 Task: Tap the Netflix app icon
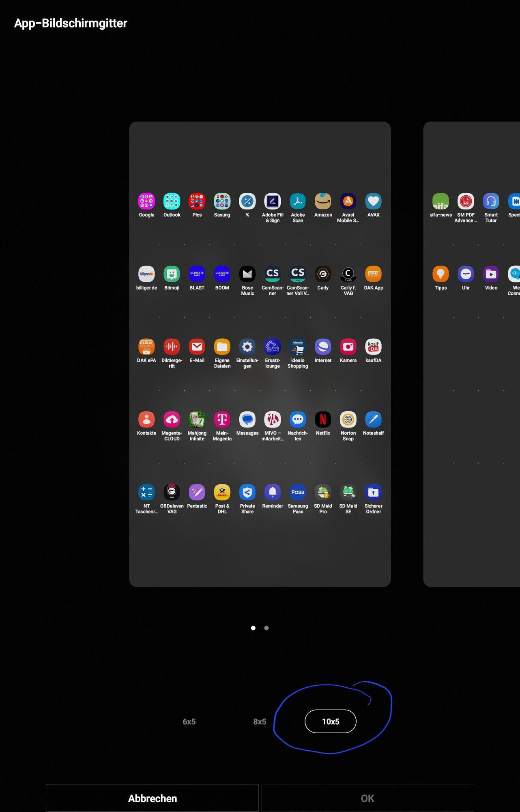[323, 419]
